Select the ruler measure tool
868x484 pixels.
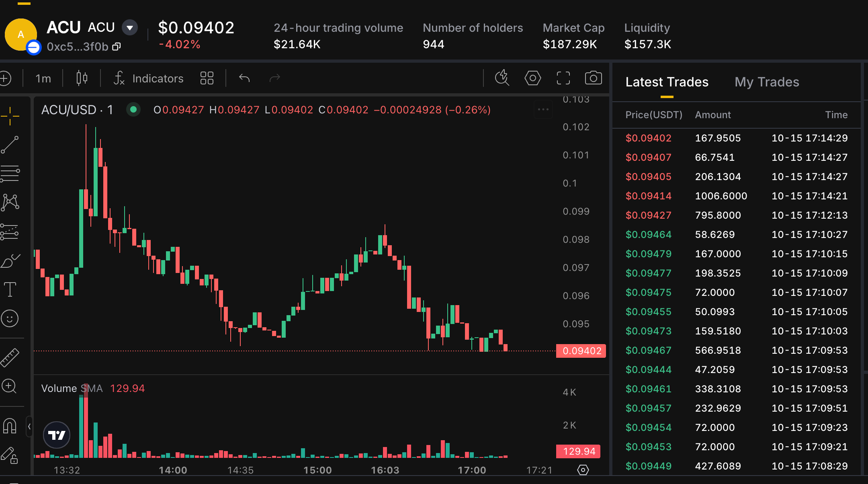tap(10, 357)
